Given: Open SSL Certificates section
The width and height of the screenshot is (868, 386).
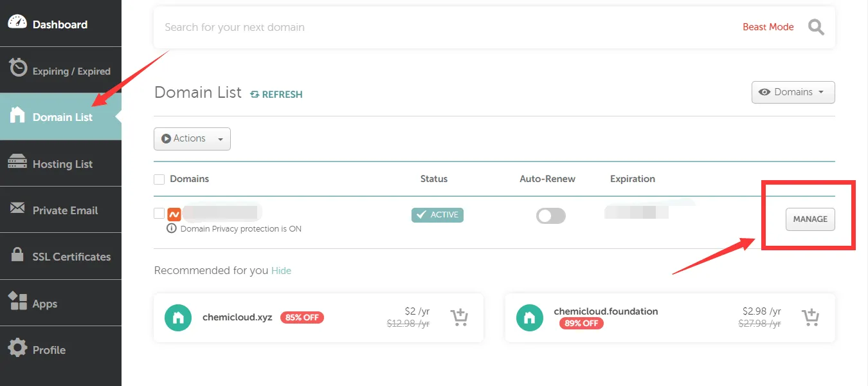Looking at the screenshot, I should [71, 257].
